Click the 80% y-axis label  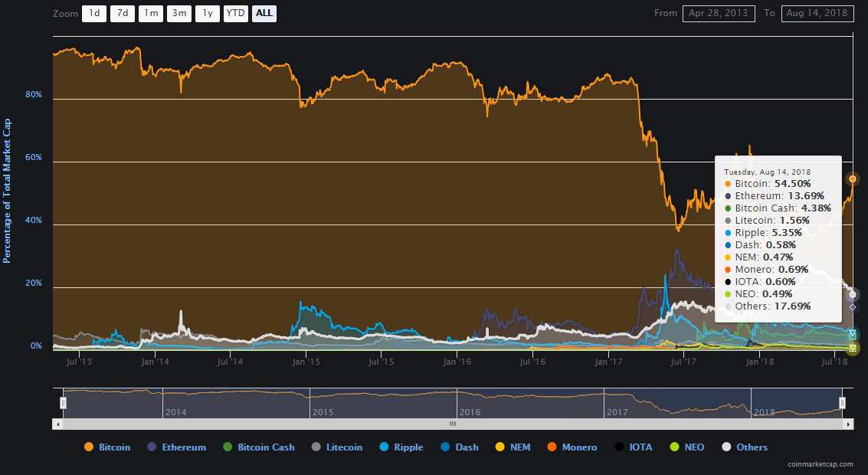tap(33, 95)
